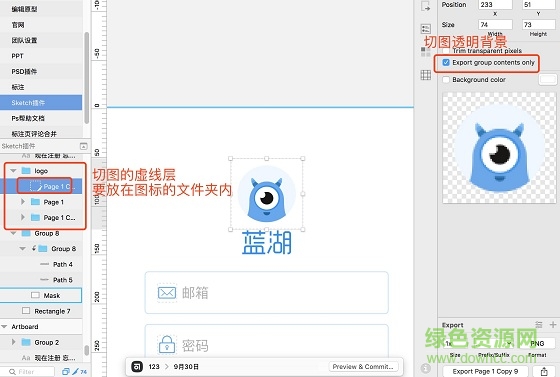Image resolution: width=560 pixels, height=377 pixels.
Task: Click the layout grid icon in the inspector strip
Action: pos(425,75)
